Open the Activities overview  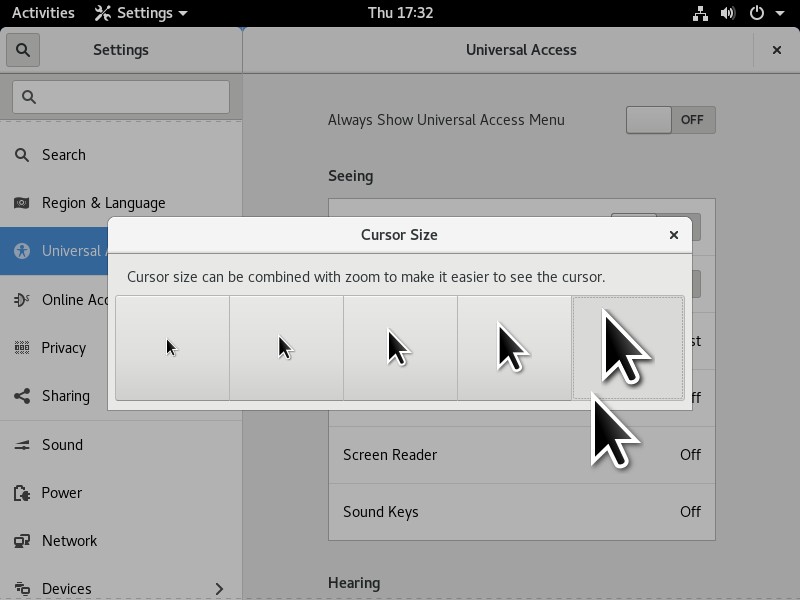43,13
